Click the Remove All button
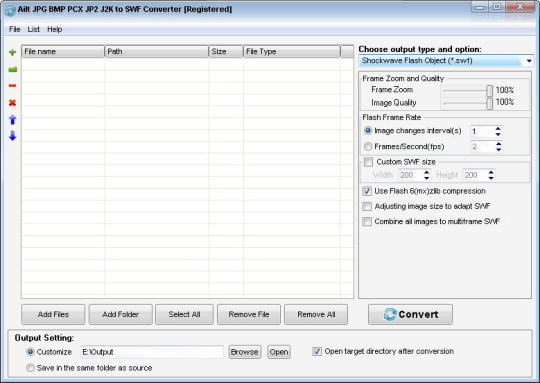Viewport: 540px width, 383px height. pyautogui.click(x=316, y=314)
